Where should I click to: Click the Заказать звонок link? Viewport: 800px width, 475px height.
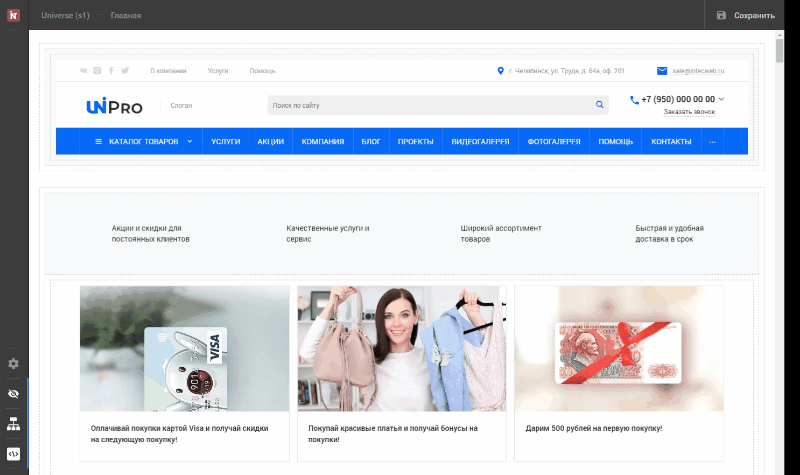pyautogui.click(x=689, y=112)
